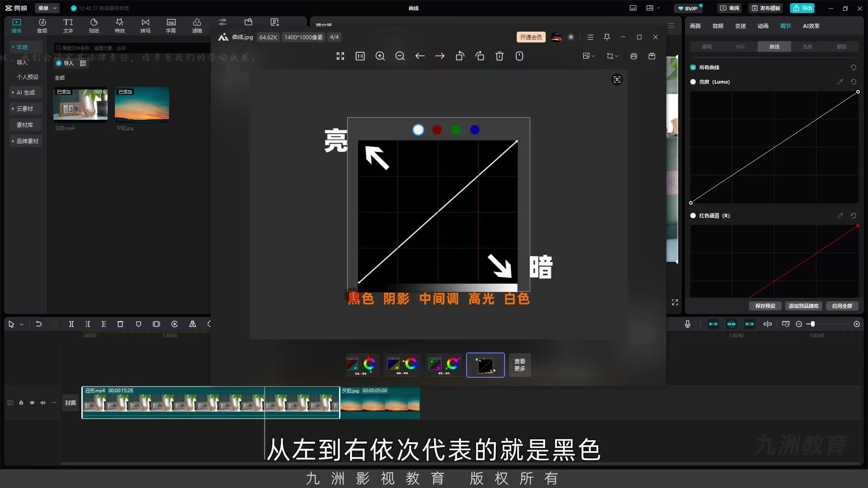Viewport: 868px width, 488px height.
Task: Click the microphone record icon above timeline
Action: (688, 324)
